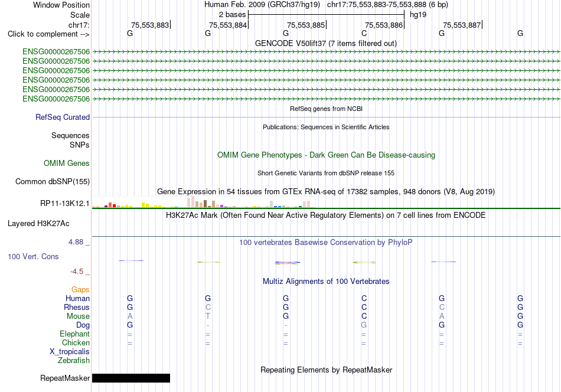Image resolution: width=561 pixels, height=392 pixels.
Task: Click the 'RP11-13K12.1' gene label
Action: pos(65,204)
